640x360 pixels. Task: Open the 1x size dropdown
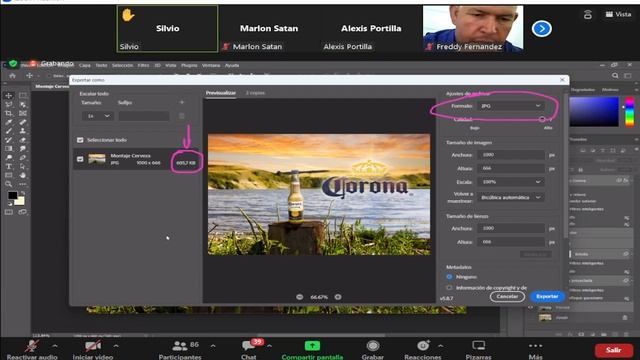[97, 116]
